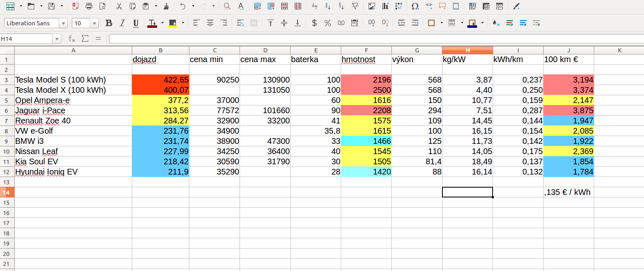The image size is (644, 271).
Task: Apply blue Background Color
Action: pos(472,23)
